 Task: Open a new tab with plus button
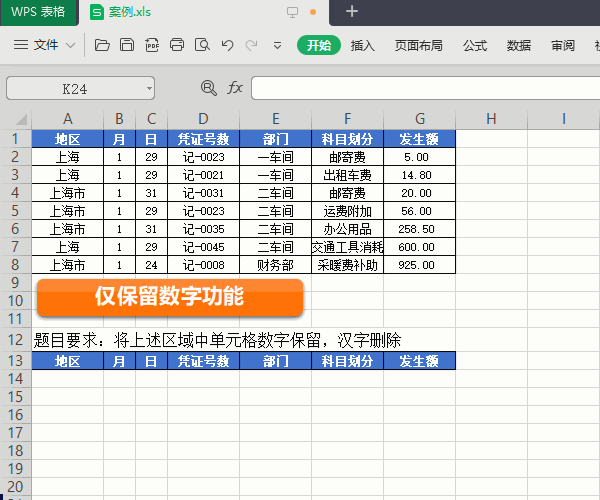pyautogui.click(x=351, y=12)
